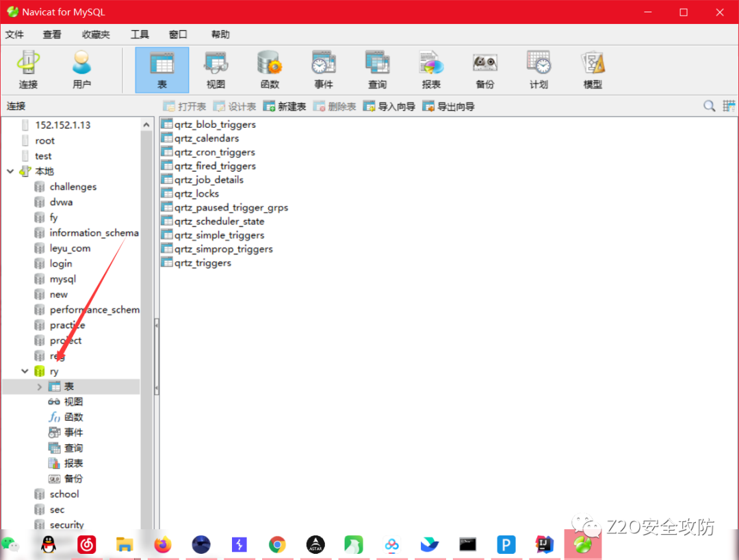Viewport: 739px width, 560px height.
Task: Click 打开表 (Open Table) button
Action: (185, 107)
